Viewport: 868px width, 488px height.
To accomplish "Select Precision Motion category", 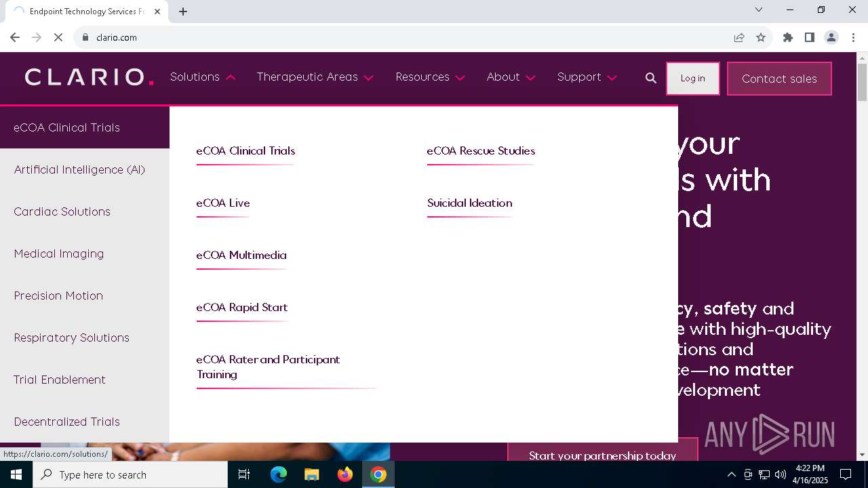I will click(85, 296).
